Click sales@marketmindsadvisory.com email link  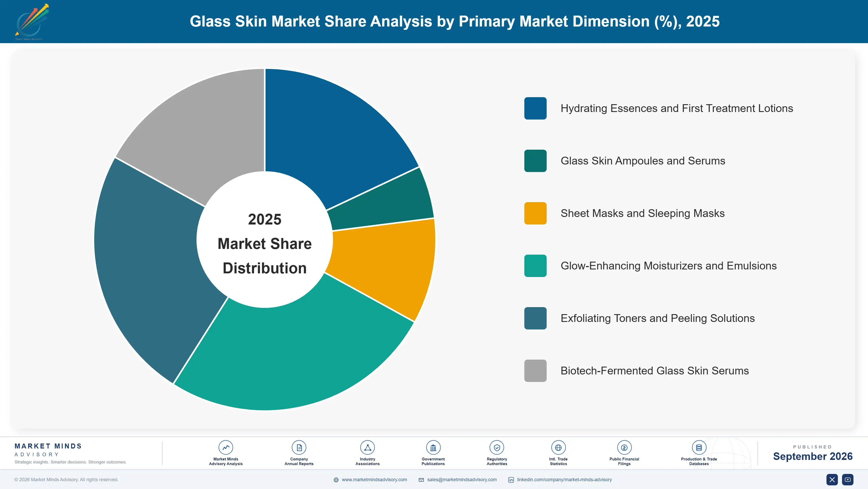click(462, 480)
